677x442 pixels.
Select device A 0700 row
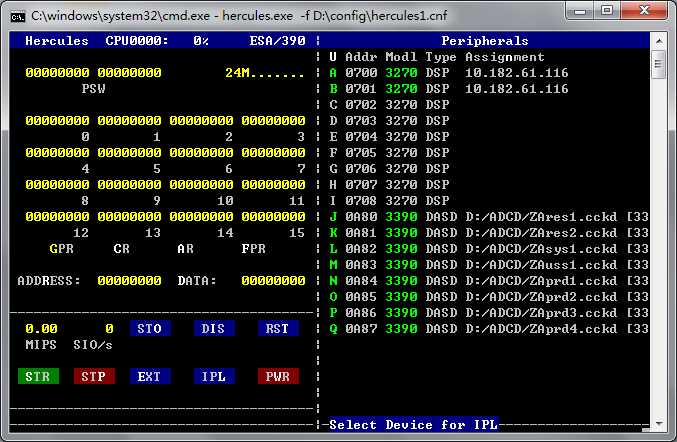pos(449,73)
